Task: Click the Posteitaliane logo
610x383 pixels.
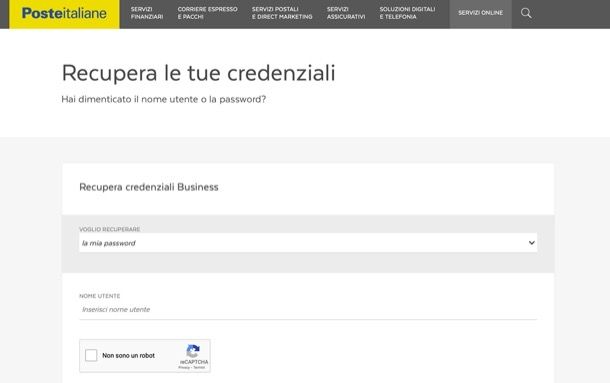Action: point(64,14)
